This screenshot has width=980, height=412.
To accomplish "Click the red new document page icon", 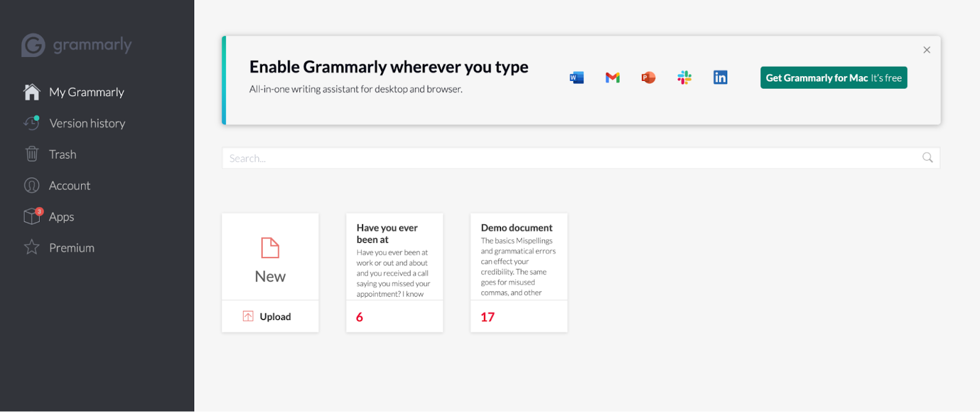I will [x=270, y=248].
